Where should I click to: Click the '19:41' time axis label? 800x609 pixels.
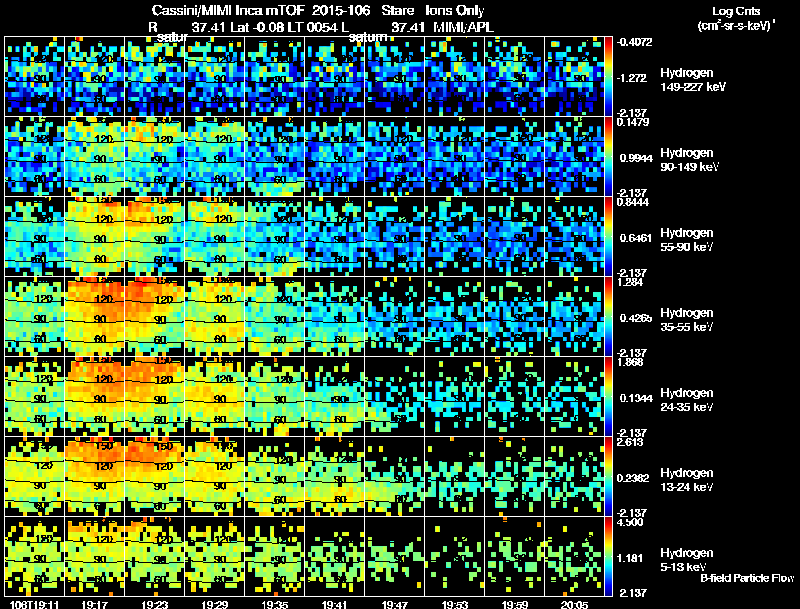pyautogui.click(x=335, y=605)
